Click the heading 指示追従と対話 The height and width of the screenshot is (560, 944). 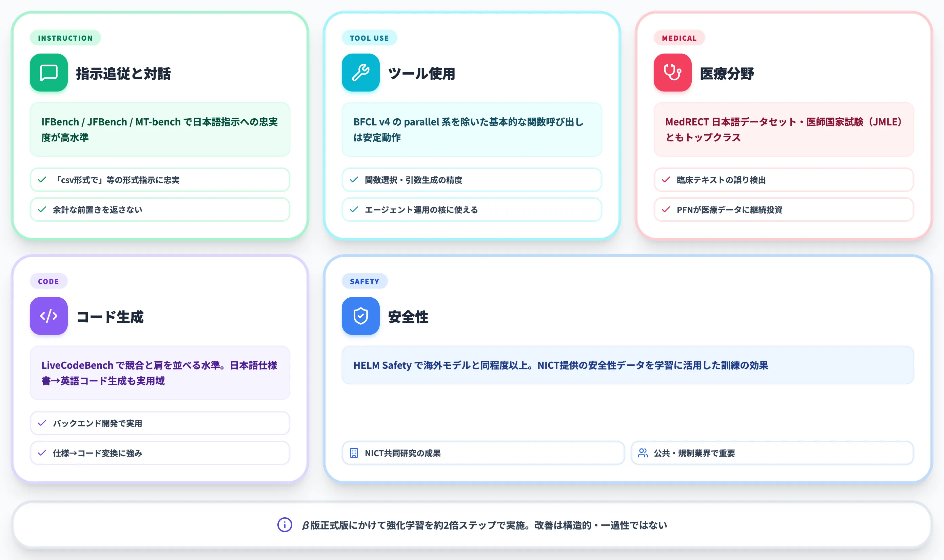pos(123,73)
